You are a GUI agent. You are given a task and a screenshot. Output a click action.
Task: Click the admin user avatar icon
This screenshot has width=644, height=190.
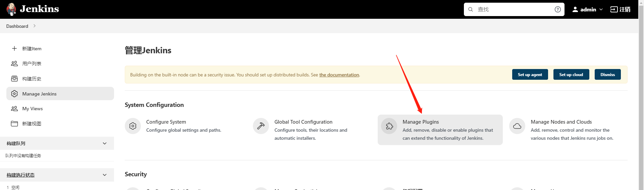575,9
